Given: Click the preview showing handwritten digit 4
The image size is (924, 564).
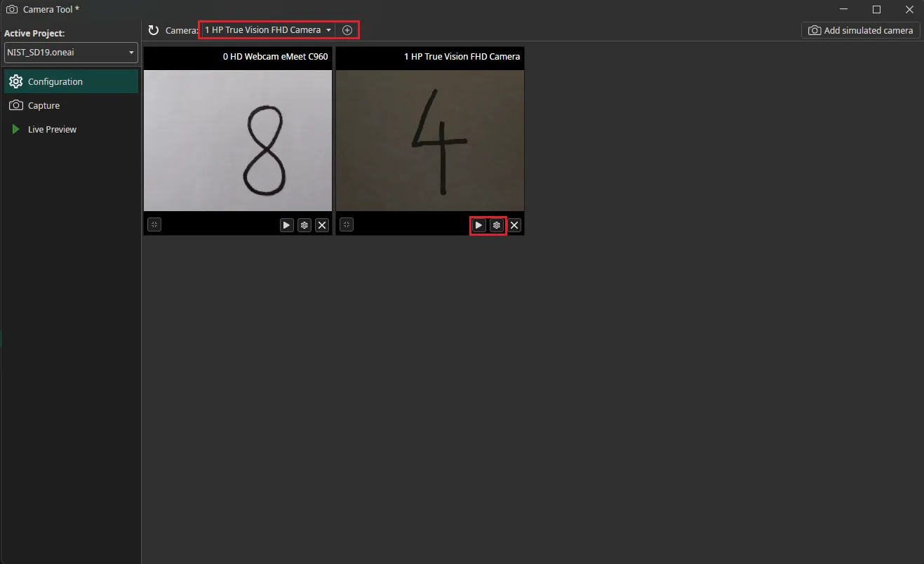Looking at the screenshot, I should (429, 140).
